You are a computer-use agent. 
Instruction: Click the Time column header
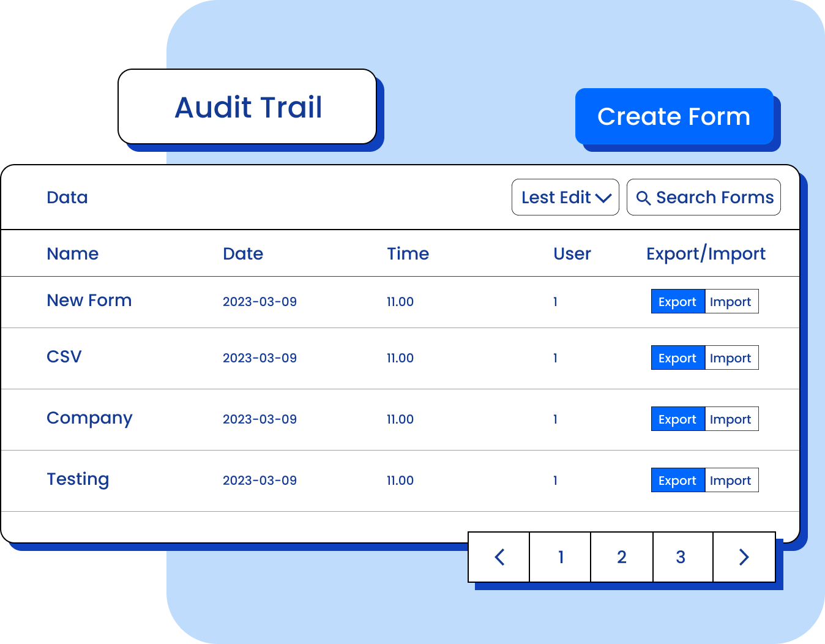pos(408,253)
